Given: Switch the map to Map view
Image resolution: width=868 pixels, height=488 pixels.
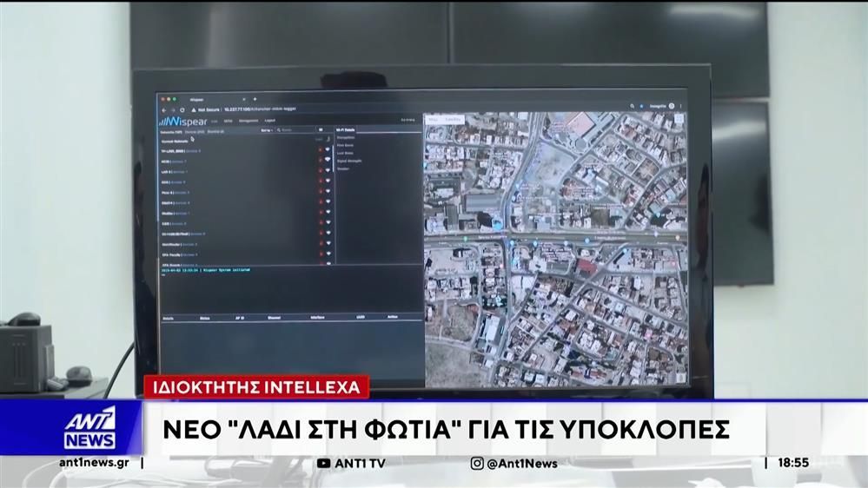Looking at the screenshot, I should click(434, 119).
